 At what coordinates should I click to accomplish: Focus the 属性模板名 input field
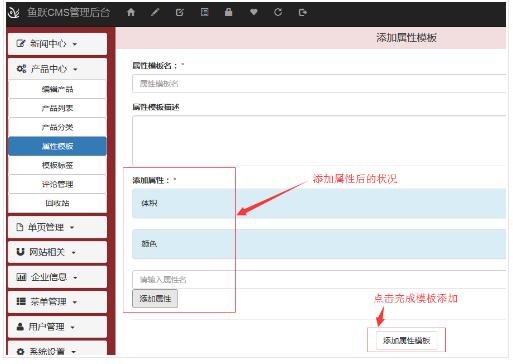point(319,83)
